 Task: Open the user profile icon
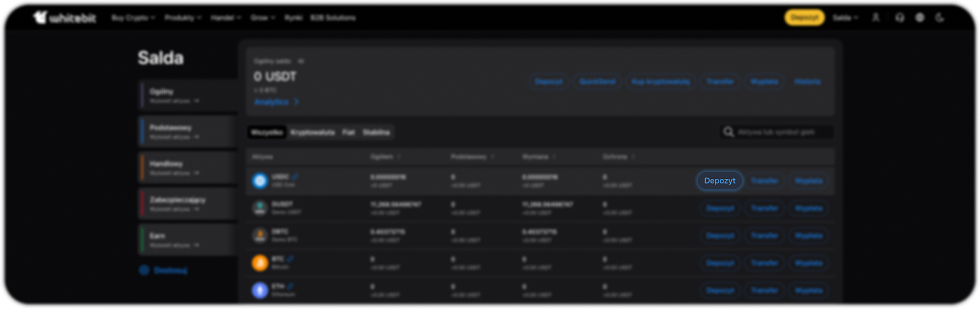(x=876, y=18)
